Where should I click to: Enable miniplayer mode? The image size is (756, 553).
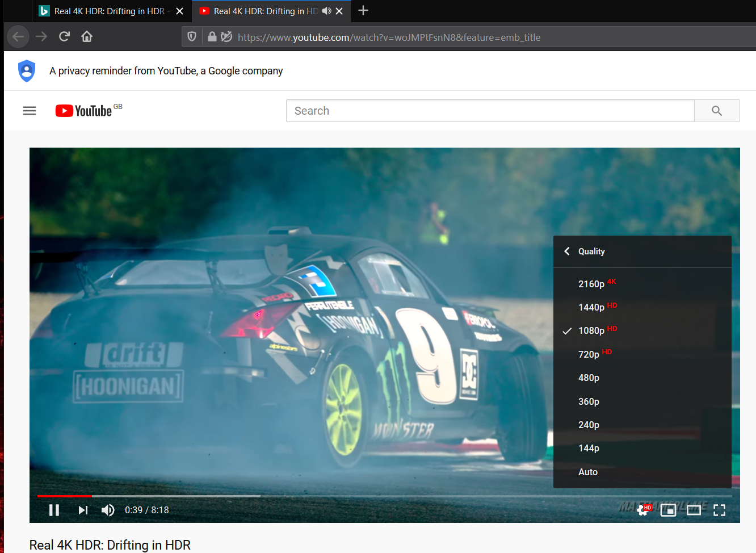[x=668, y=510]
